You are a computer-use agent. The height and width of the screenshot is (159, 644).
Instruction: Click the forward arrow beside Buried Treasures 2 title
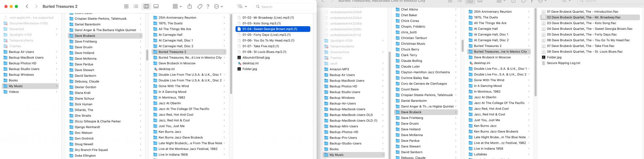click(x=36, y=7)
